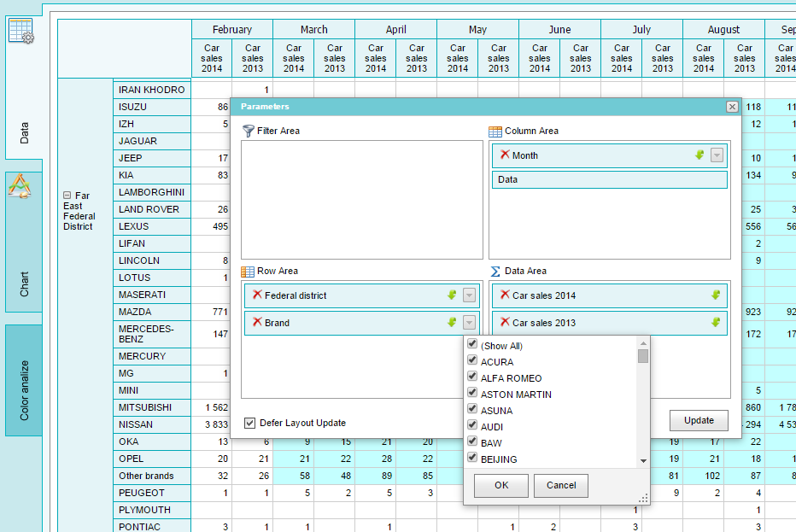Viewport: 796px width, 532px height.
Task: Uncheck BAW in brand filter
Action: tap(472, 441)
